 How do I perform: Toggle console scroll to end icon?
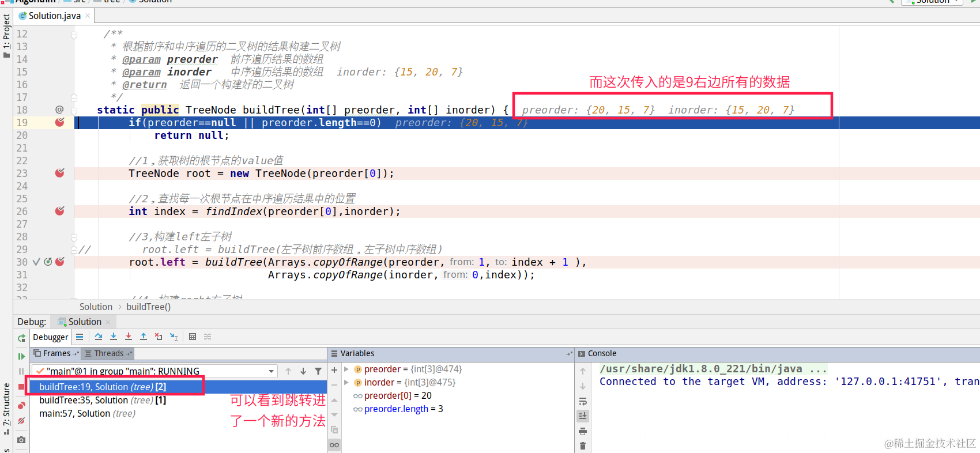tap(583, 416)
